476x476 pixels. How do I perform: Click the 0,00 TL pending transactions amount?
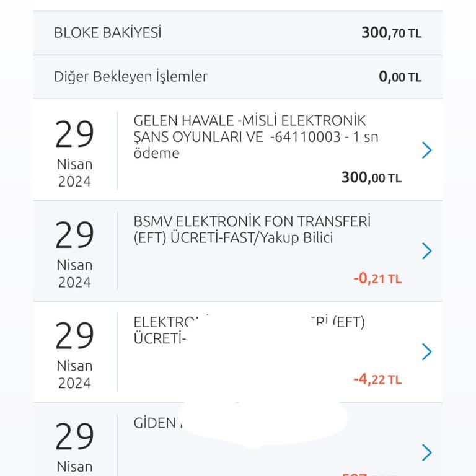(400, 77)
